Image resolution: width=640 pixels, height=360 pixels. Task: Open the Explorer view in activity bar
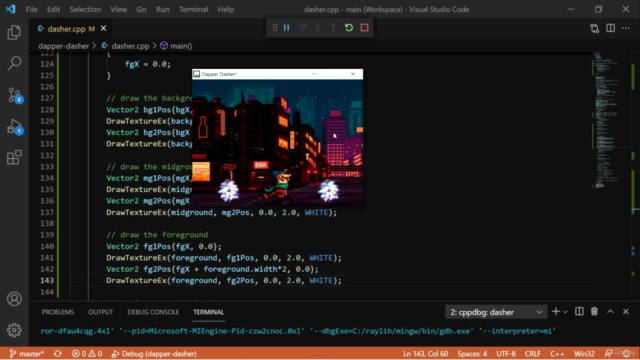14,32
